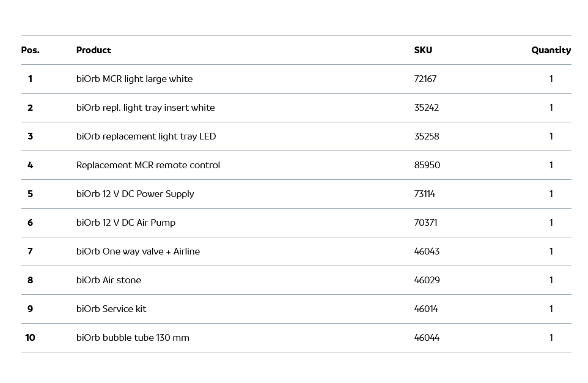The height and width of the screenshot is (383, 588).
Task: Click Replacement MCR remote control product
Action: click(148, 165)
